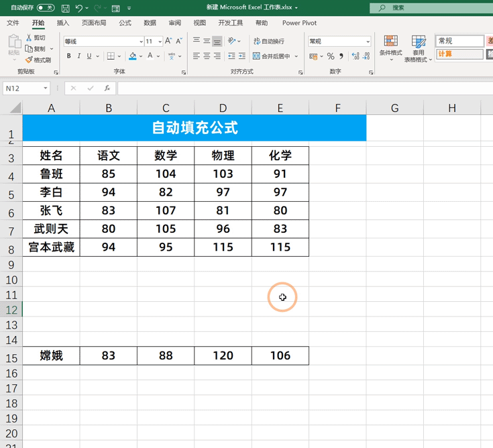Click increase decimal places icon

pyautogui.click(x=355, y=56)
